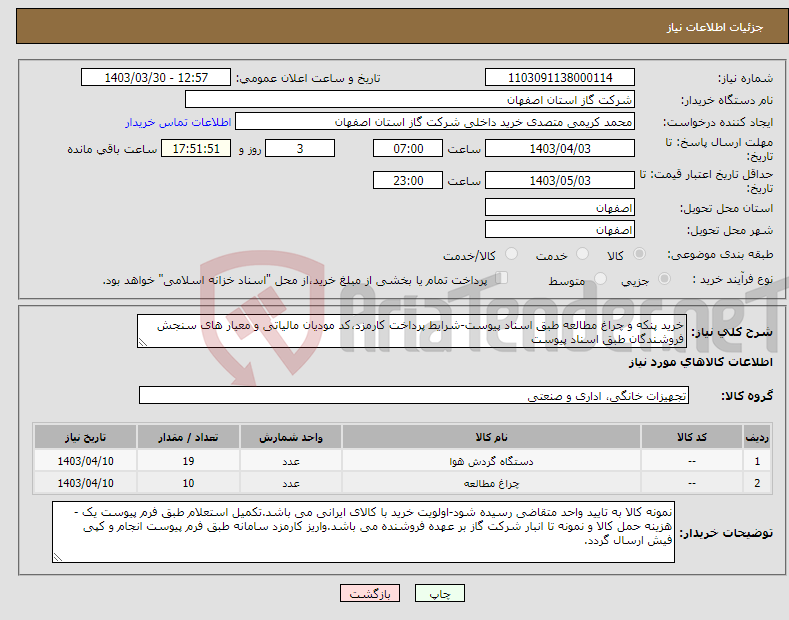Screen dimensions: 789x620
Task: Select the خدمت radio button
Action: pyautogui.click(x=582, y=254)
